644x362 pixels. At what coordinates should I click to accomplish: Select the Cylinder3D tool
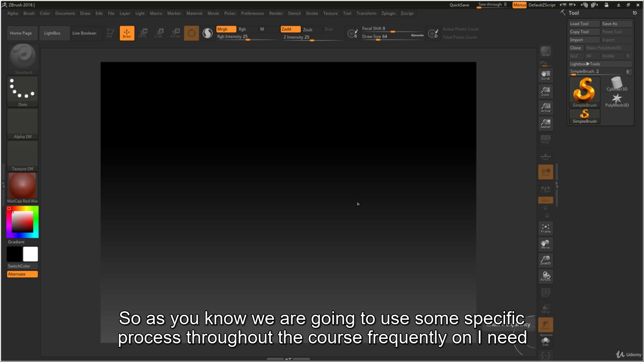[x=616, y=84]
